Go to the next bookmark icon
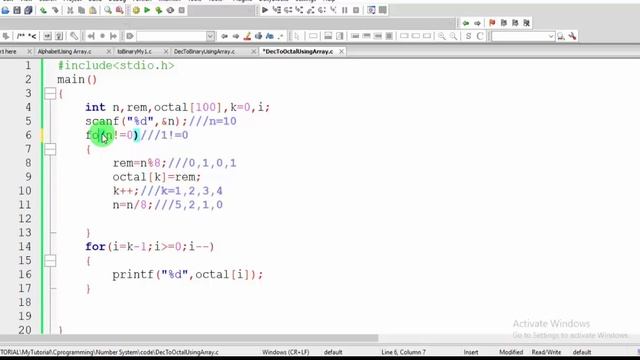Viewport: 640px width, 360px height. [515, 23]
